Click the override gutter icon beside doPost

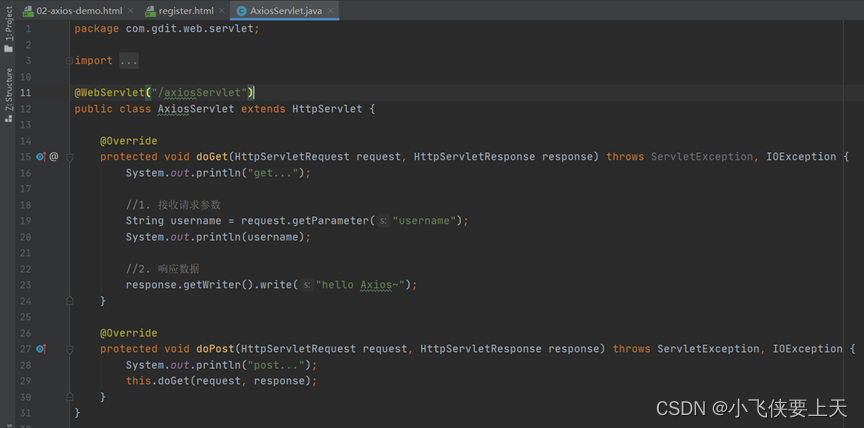pyautogui.click(x=41, y=349)
